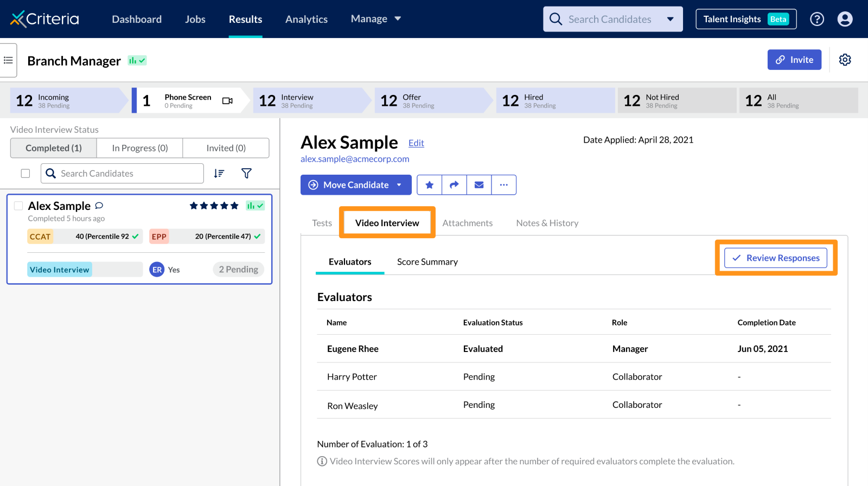Click the Edit link beside Alex Sample

tap(416, 143)
